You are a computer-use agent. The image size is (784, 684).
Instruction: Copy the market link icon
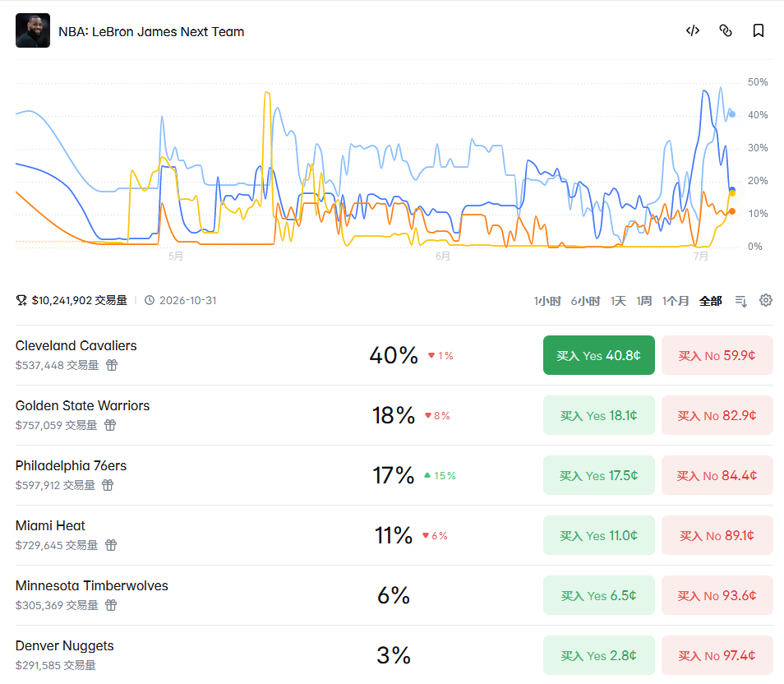[x=726, y=31]
